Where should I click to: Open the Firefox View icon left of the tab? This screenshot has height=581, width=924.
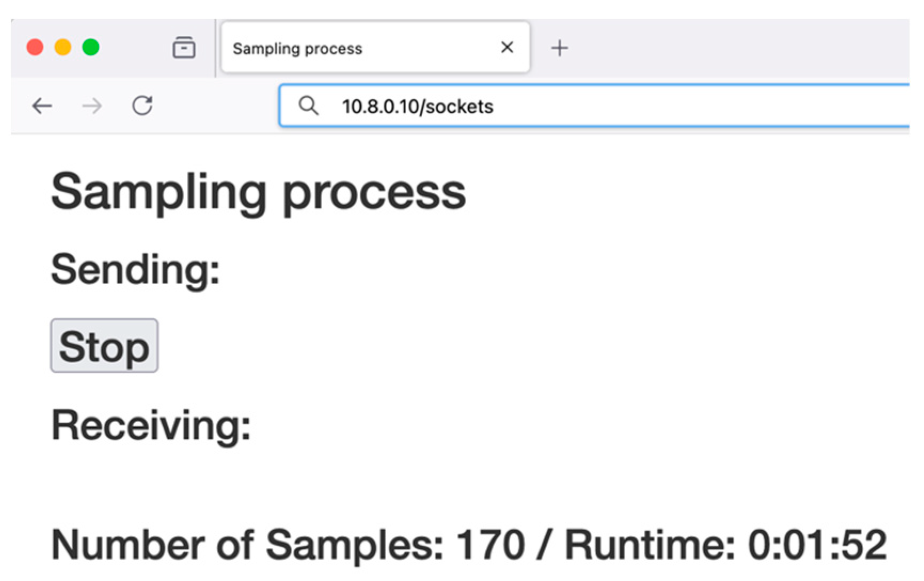184,48
